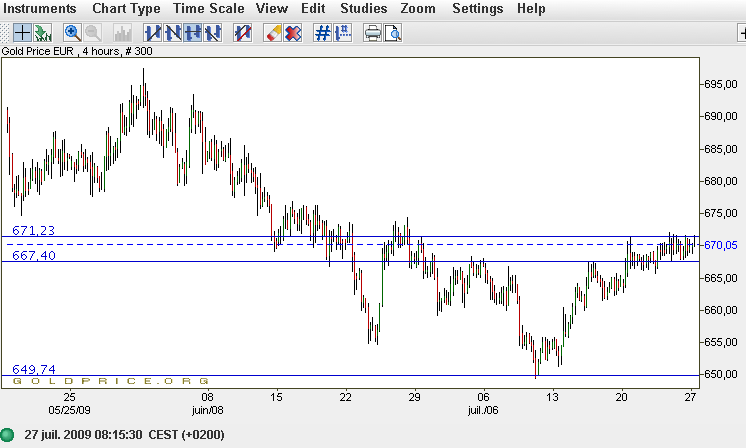This screenshot has height=448, width=746.
Task: Click the 27 juil. 2009 timestamp
Action: 125,435
